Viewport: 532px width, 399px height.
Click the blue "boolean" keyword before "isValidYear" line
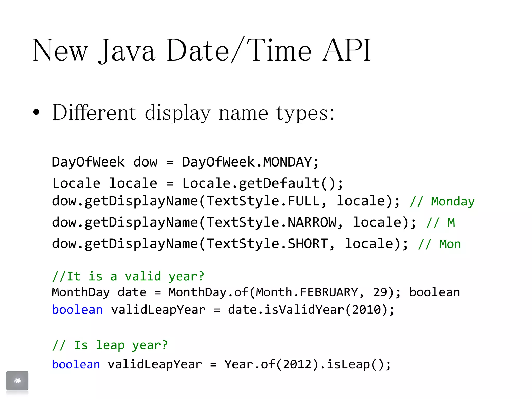[x=77, y=310]
